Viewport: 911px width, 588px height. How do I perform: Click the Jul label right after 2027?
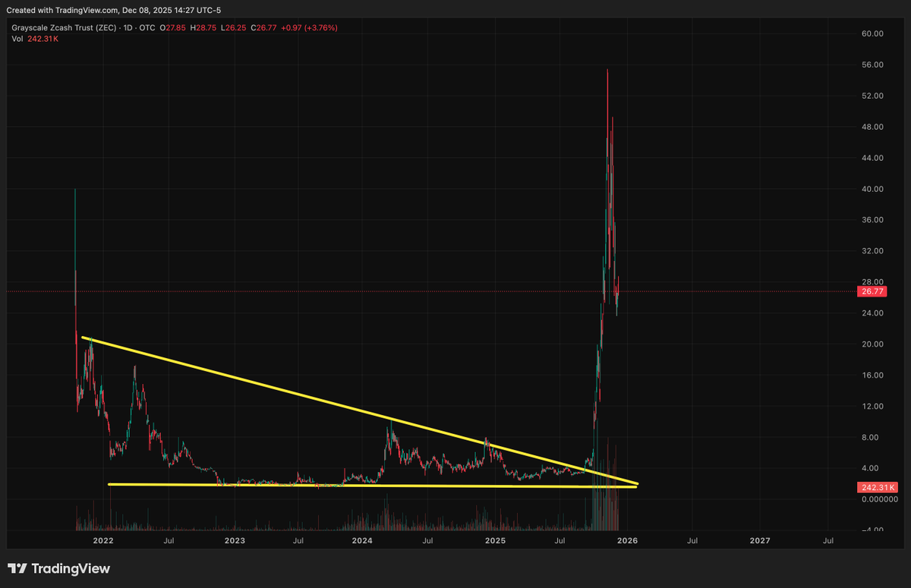click(828, 540)
